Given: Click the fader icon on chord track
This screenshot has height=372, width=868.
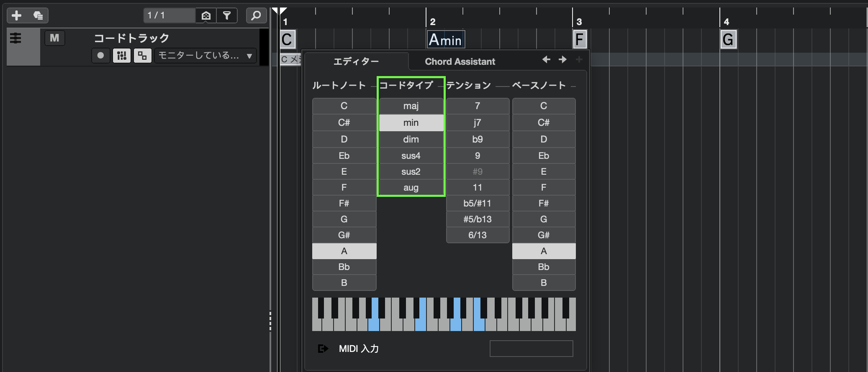Looking at the screenshot, I should (15, 38).
